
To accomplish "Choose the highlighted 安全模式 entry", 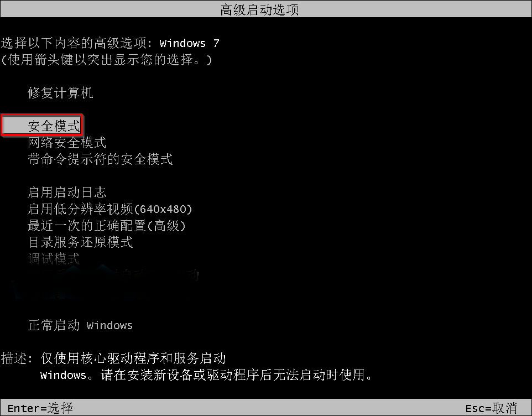I will [42, 126].
